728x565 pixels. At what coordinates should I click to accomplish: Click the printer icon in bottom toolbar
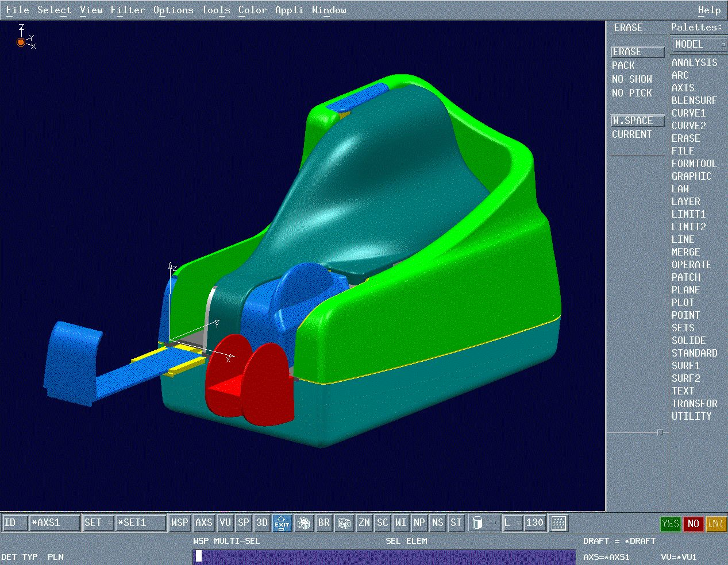click(303, 523)
